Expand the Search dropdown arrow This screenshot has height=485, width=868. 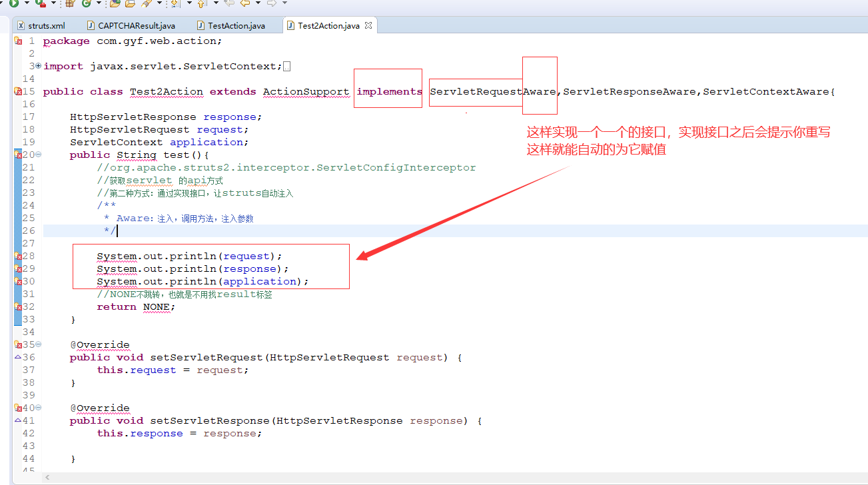(x=158, y=3)
